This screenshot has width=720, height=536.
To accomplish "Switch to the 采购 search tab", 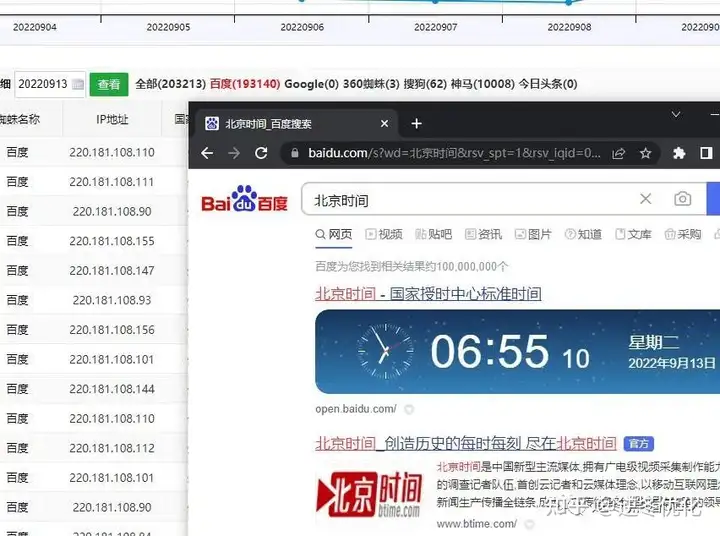I will click(x=683, y=234).
